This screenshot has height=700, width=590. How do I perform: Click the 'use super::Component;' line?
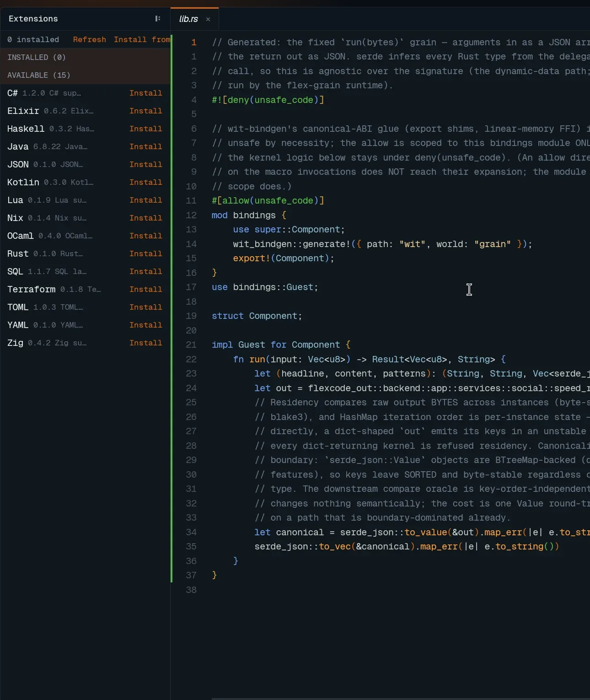tap(289, 230)
